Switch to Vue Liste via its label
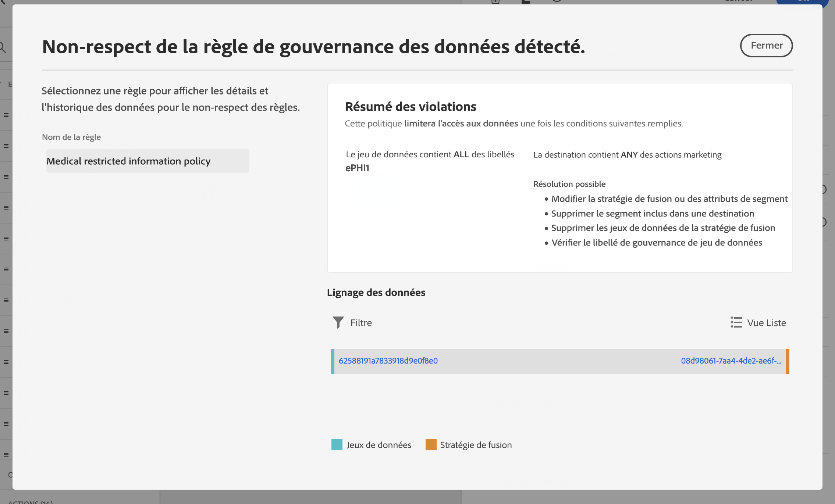Screen dimensions: 835x504 tap(766, 323)
